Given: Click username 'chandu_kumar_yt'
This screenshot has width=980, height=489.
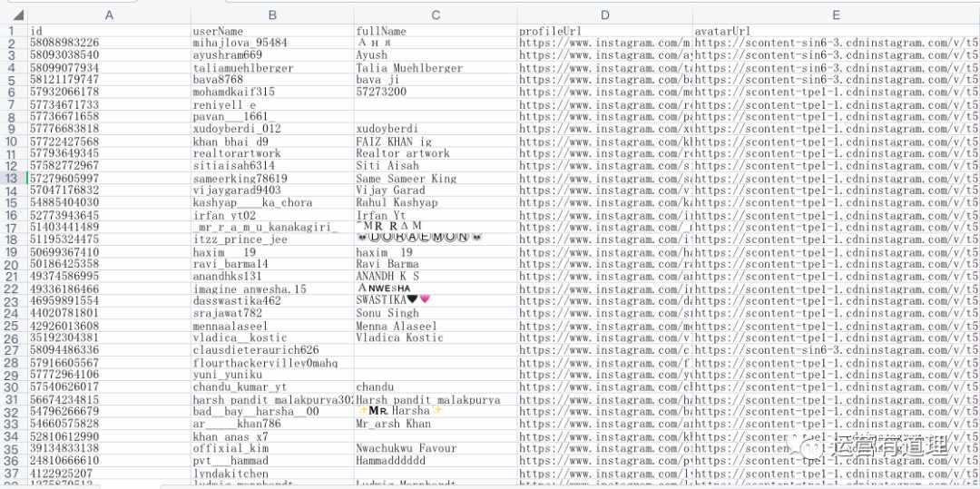Looking at the screenshot, I should (240, 386).
